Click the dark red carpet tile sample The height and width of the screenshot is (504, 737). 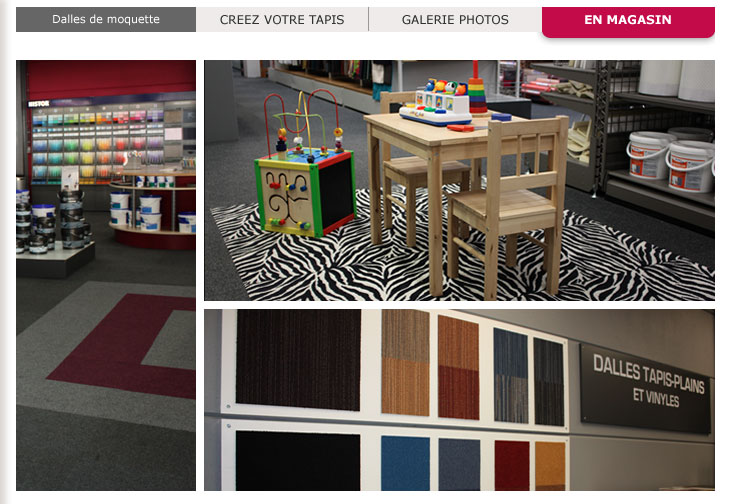pos(512,465)
